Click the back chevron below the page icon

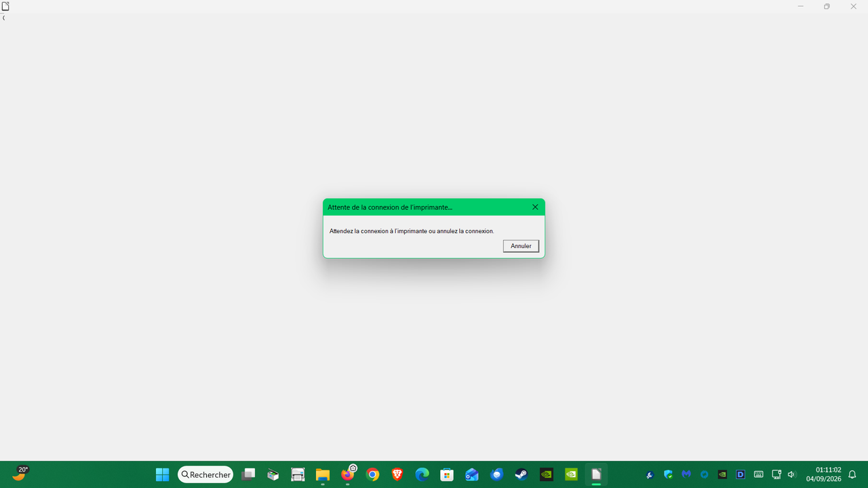3,18
